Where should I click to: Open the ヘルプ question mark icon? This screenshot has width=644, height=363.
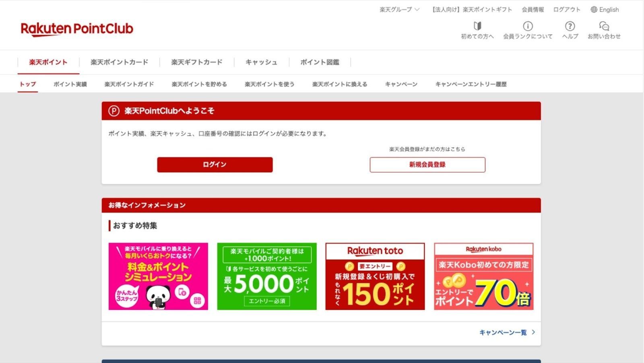click(570, 26)
